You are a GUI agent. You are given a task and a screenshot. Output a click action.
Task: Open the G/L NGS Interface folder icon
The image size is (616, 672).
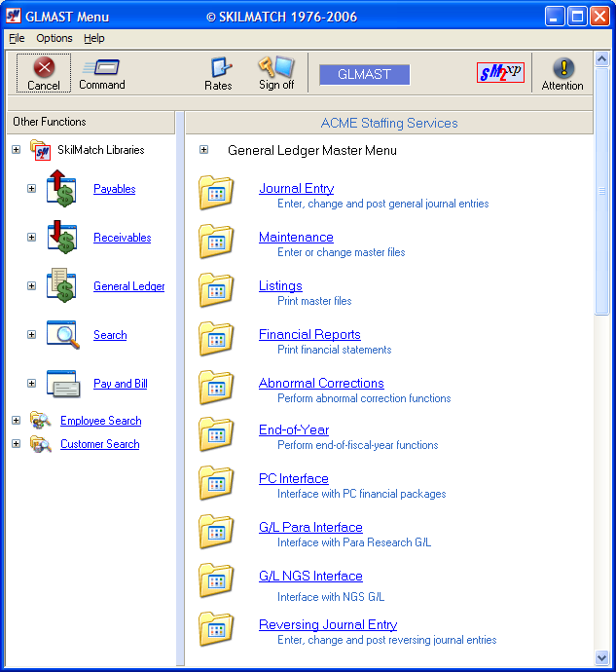tap(216, 580)
